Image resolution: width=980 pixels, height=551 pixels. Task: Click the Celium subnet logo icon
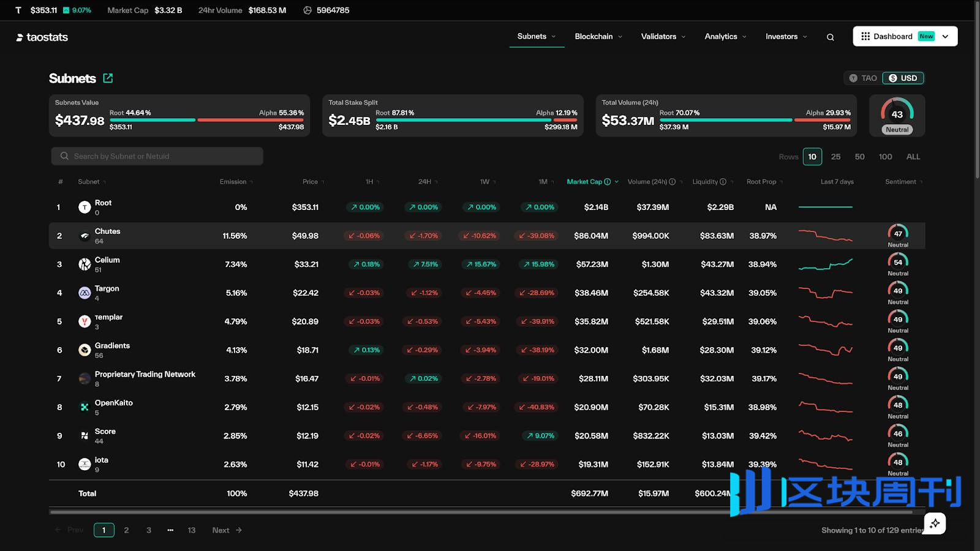[85, 264]
